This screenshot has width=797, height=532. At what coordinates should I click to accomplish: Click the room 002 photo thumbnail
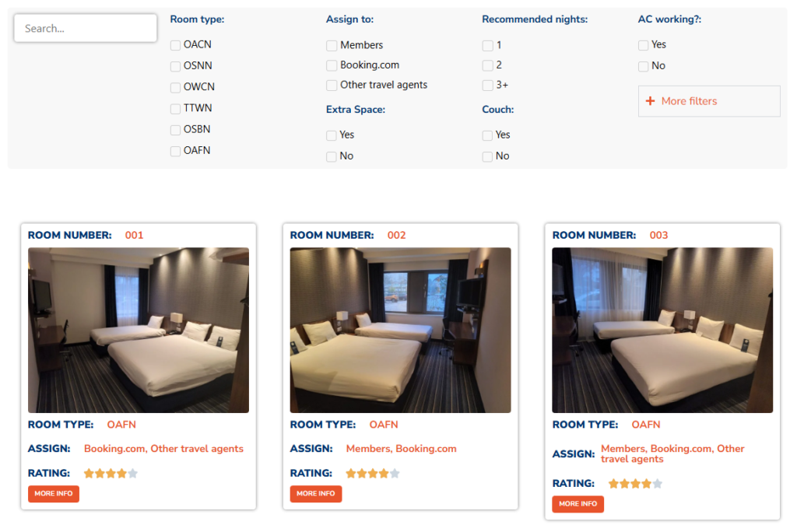pyautogui.click(x=400, y=330)
